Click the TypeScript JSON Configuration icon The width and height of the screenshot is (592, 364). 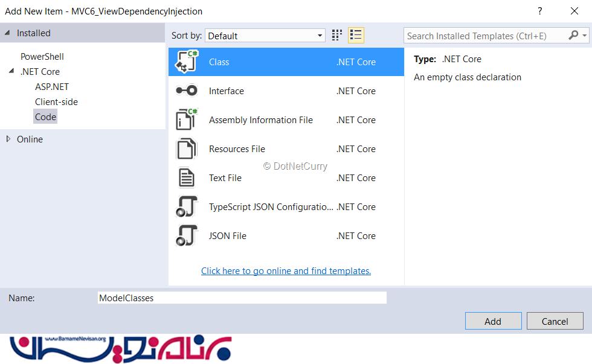tap(187, 206)
